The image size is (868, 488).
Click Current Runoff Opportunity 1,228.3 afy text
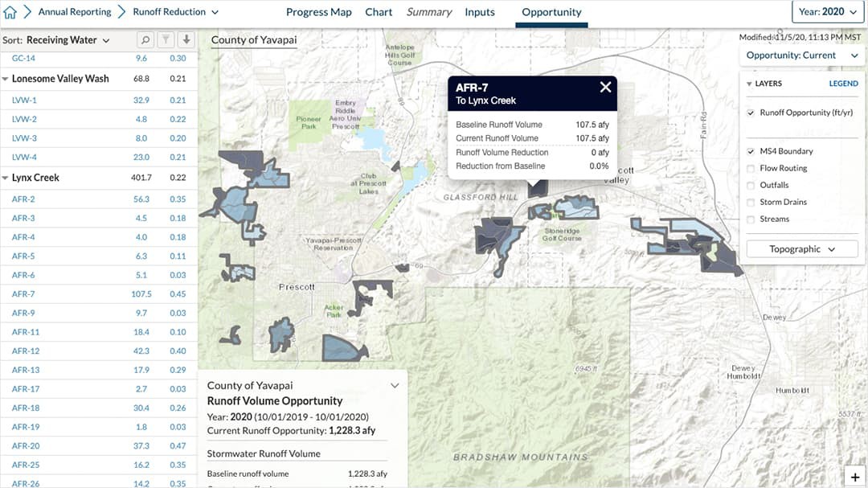point(291,430)
